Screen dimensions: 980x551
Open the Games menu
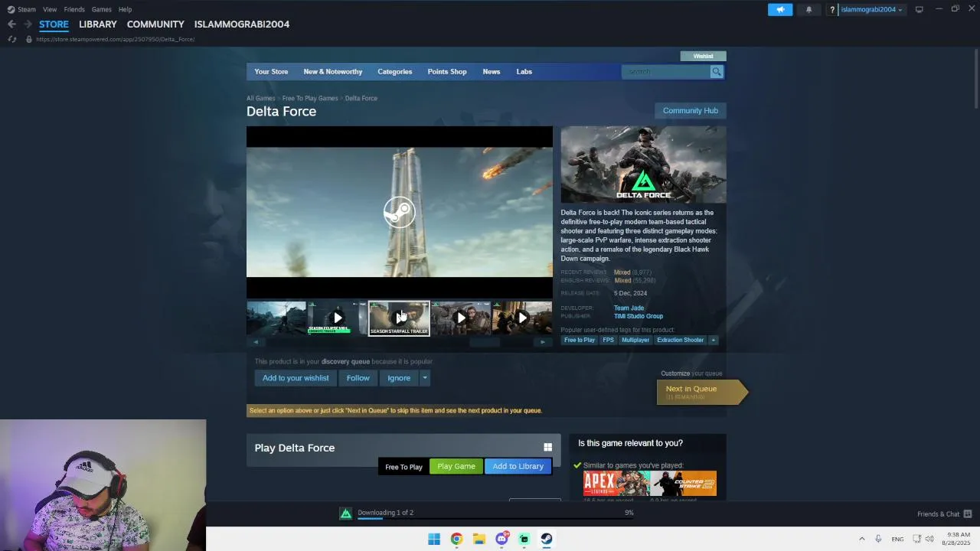(x=101, y=9)
